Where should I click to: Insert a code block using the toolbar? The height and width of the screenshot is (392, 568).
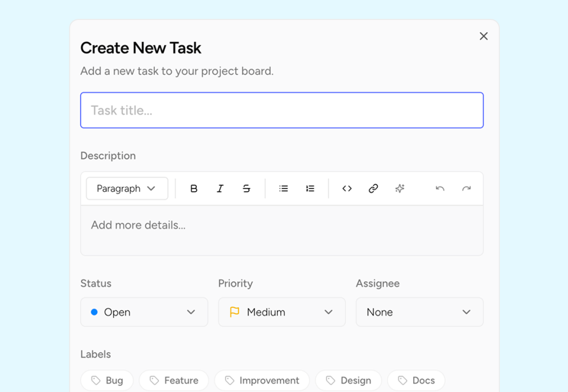347,189
